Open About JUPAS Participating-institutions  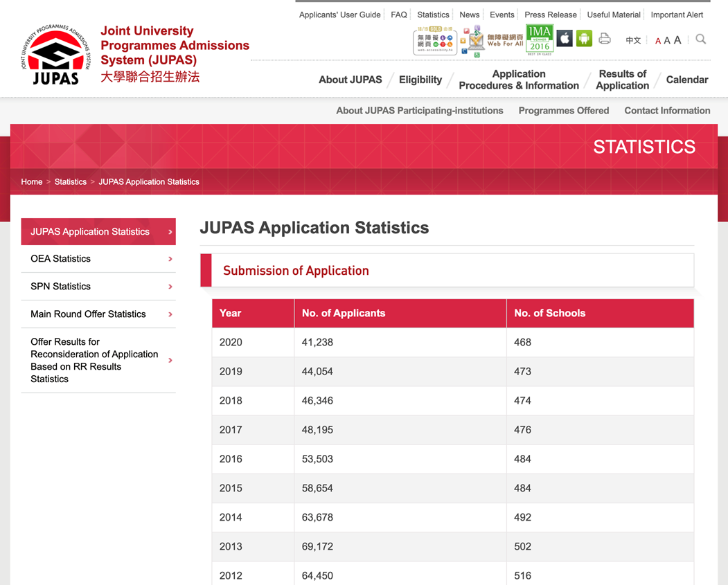click(420, 110)
